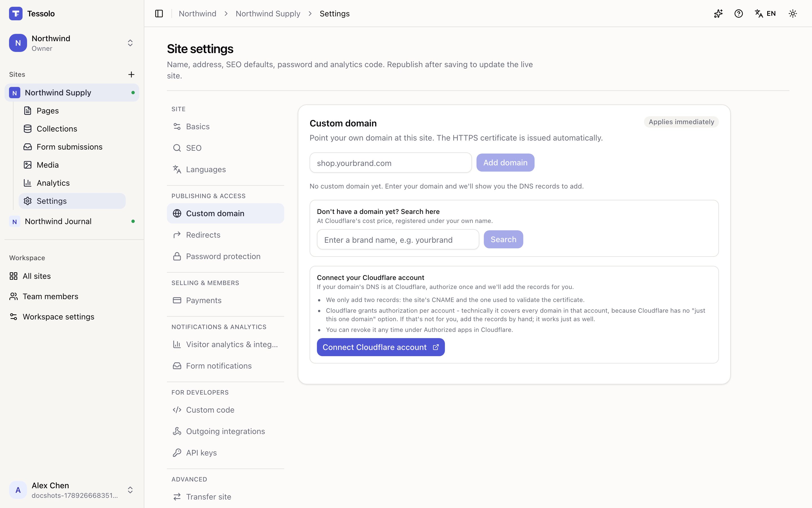This screenshot has width=812, height=508.
Task: Click the Add domain button
Action: (505, 163)
